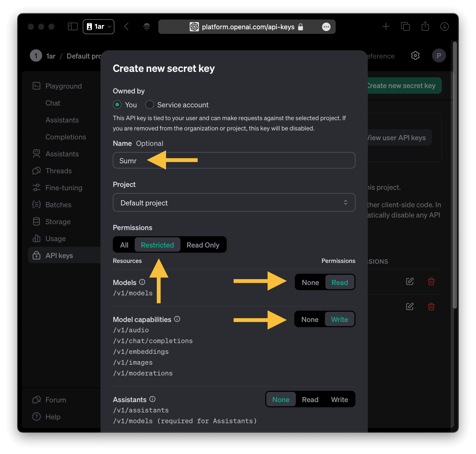Image resolution: width=476 pixels, height=454 pixels.
Task: Select Assistants under Playground
Action: (62, 120)
